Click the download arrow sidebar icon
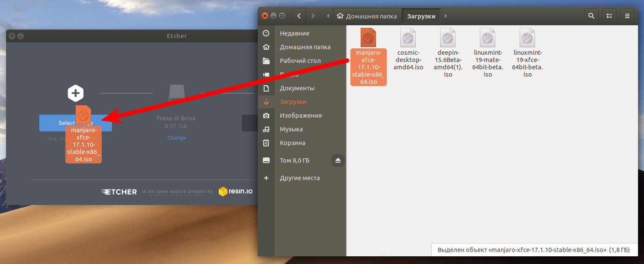This screenshot has width=644, height=264. click(x=266, y=102)
